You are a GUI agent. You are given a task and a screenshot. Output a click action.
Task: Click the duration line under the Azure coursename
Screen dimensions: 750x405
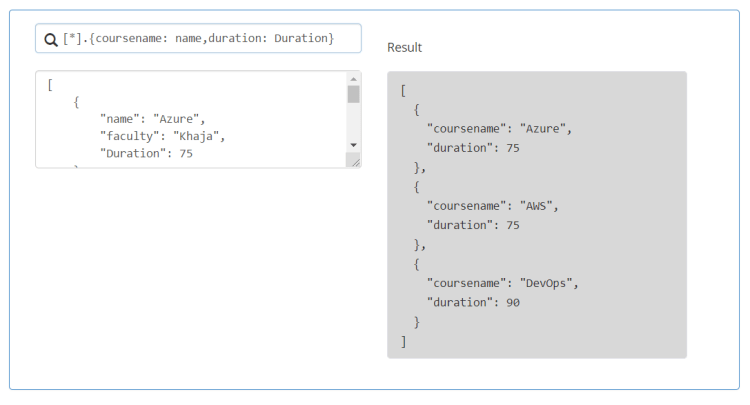473,148
